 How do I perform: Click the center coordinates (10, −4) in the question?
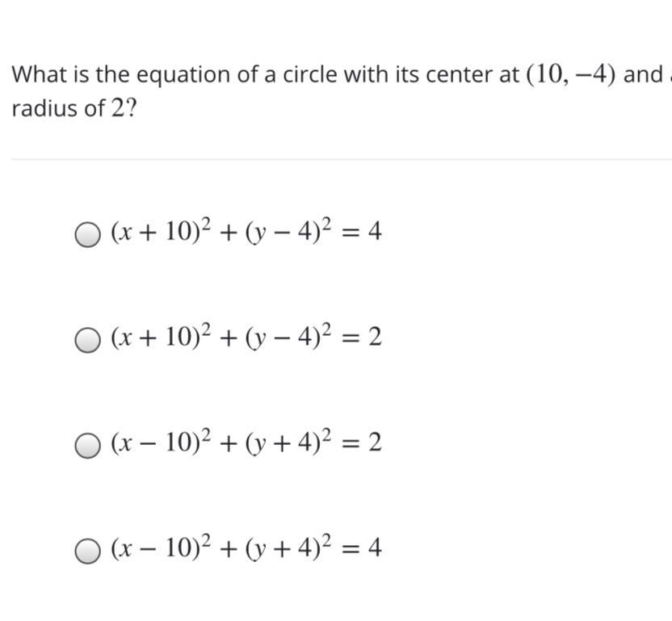(570, 75)
